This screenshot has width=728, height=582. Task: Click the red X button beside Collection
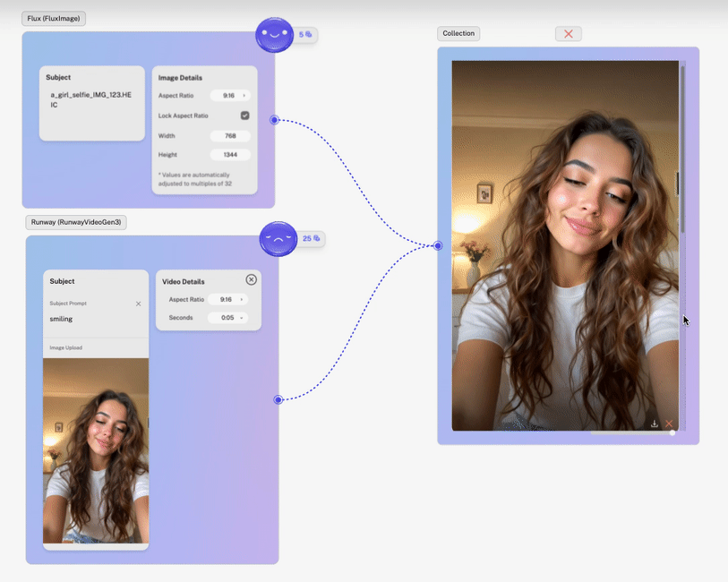(x=569, y=33)
